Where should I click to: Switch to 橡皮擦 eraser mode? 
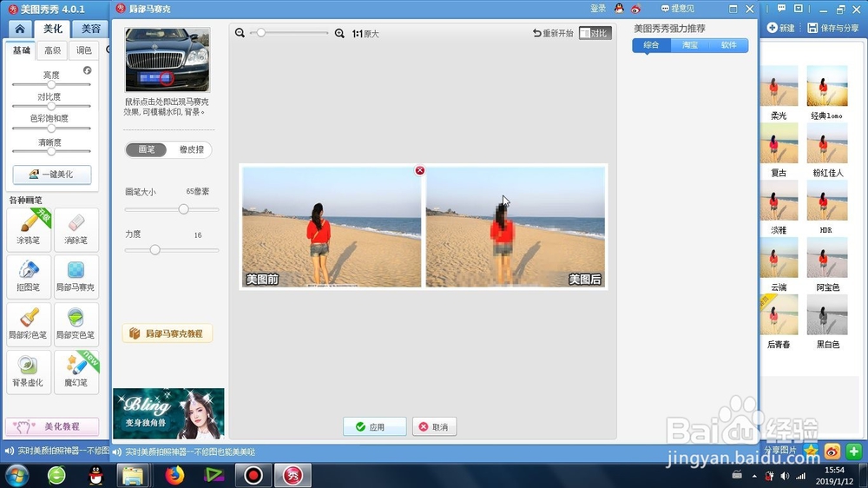(191, 149)
